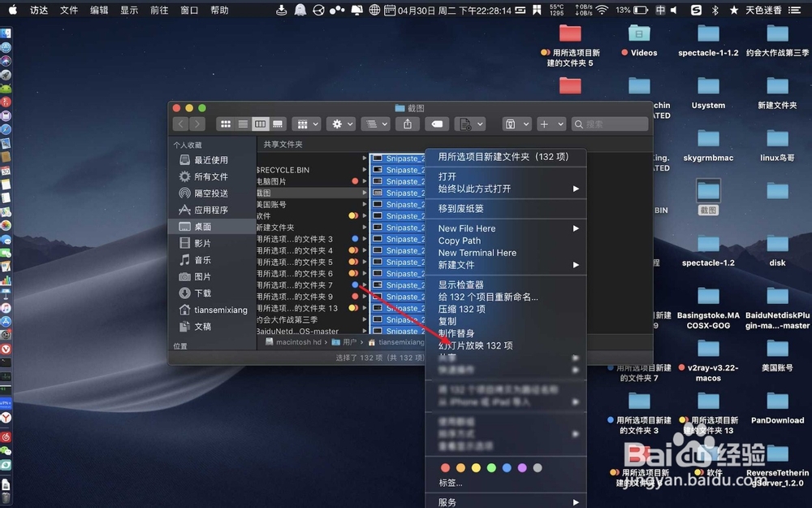The image size is (812, 508).
Task: Go forward in Finder history
Action: pos(197,124)
